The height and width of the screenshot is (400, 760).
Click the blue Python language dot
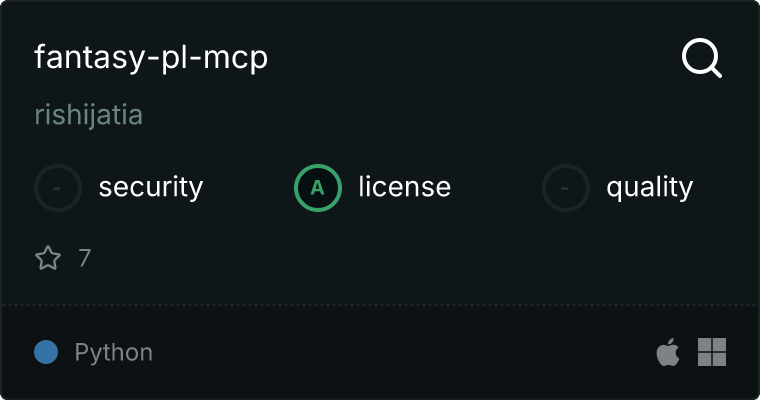click(x=46, y=352)
